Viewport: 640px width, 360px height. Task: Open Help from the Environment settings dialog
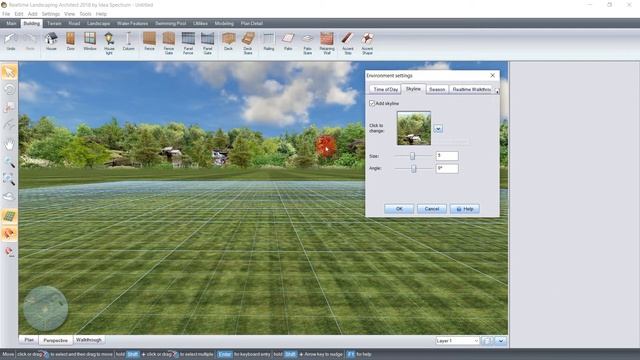pyautogui.click(x=464, y=209)
